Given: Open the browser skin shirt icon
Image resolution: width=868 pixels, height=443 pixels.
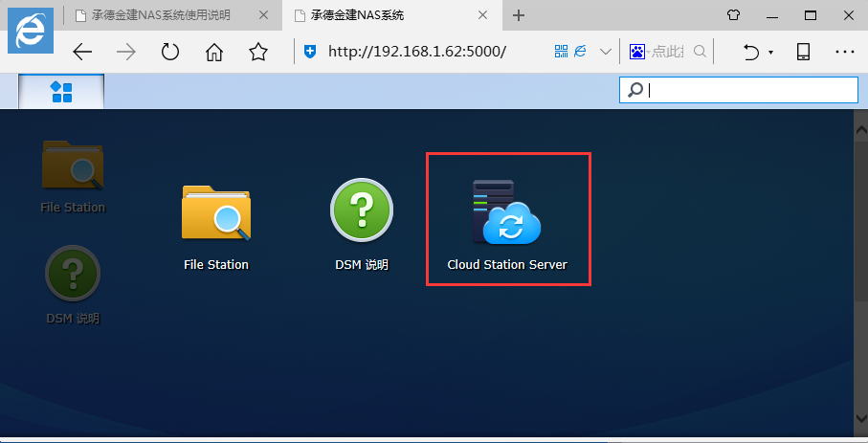Looking at the screenshot, I should point(733,15).
